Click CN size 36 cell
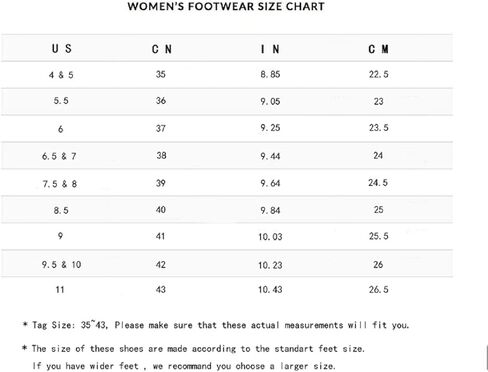The height and width of the screenshot is (372, 488). [x=161, y=101]
